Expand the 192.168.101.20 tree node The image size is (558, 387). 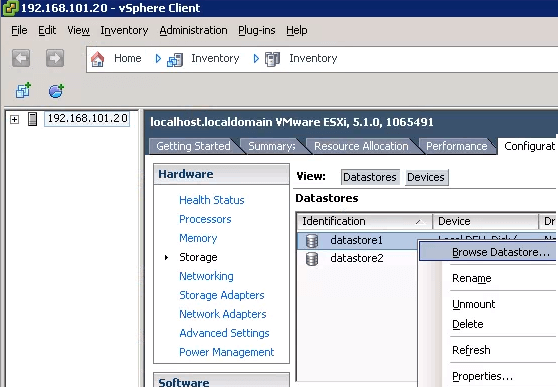[x=15, y=119]
